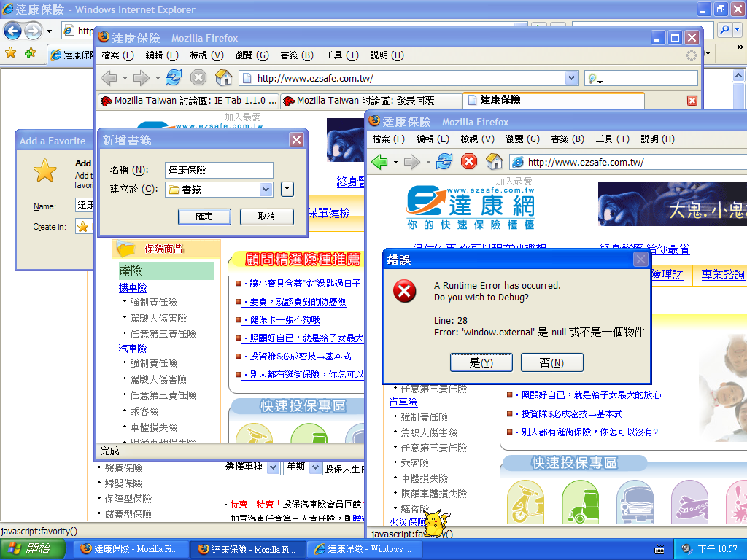Open the IE recent pages dropdown arrow
Image resolution: width=747 pixels, height=560 pixels.
pyautogui.click(x=49, y=31)
